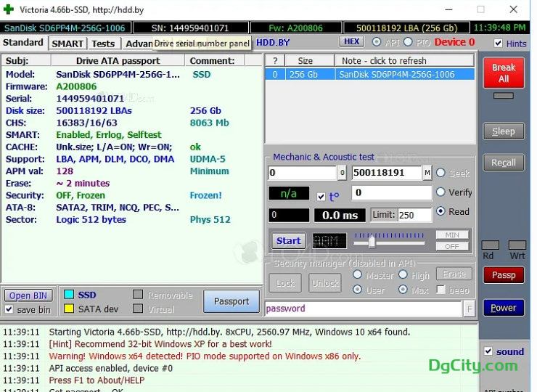537x392 pixels.
Task: Click the AAM acoustic level slider
Action: coord(372,241)
